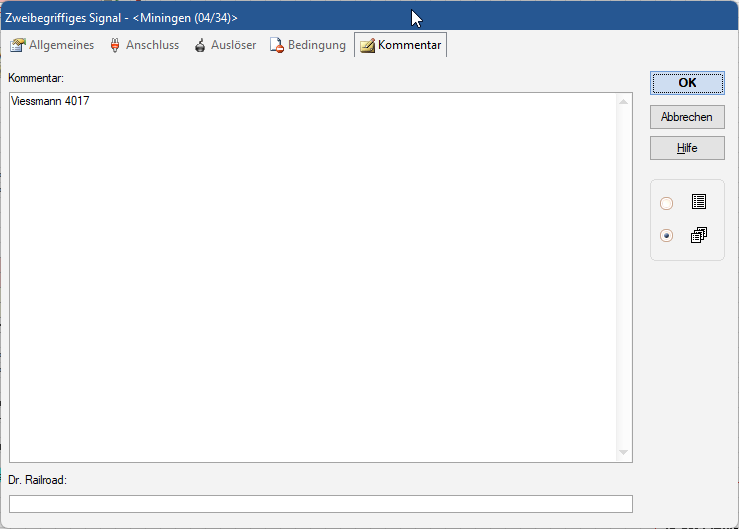Click the Allgemeines tab icon

point(17,46)
